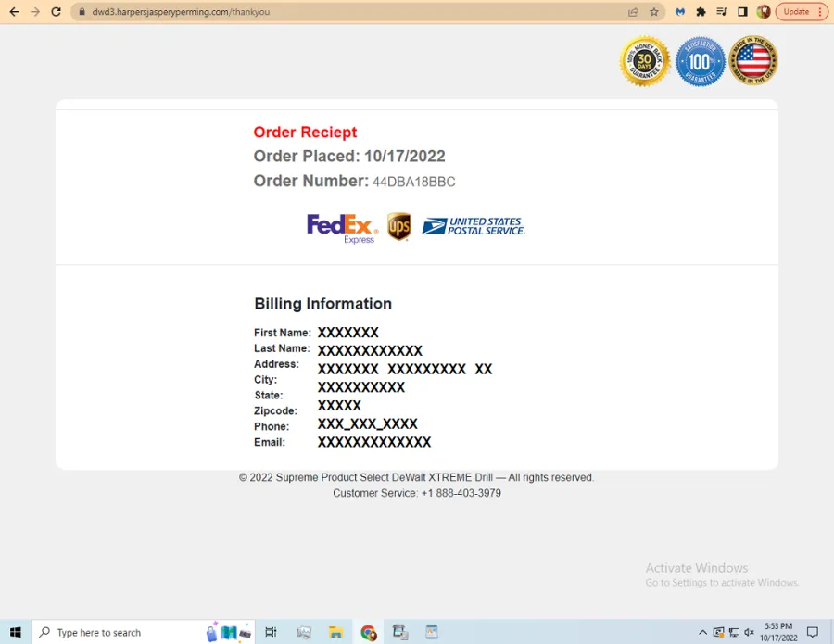834x644 pixels.
Task: Click the First Name label
Action: 283,333
